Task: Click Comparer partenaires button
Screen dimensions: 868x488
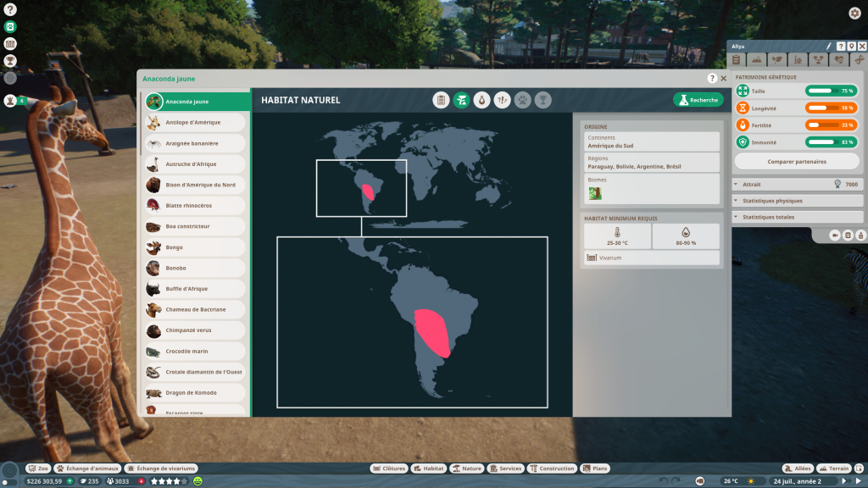Action: pyautogui.click(x=796, y=161)
